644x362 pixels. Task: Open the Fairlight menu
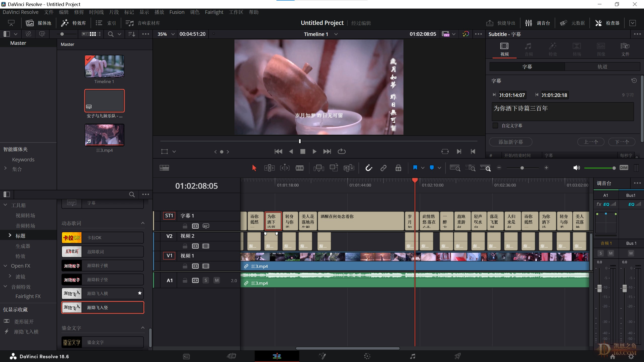click(x=214, y=12)
